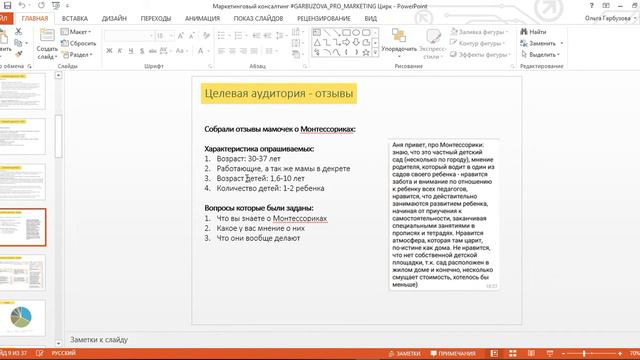Click Заменить to replace text
This screenshot has width=640, height=360.
(538, 43)
